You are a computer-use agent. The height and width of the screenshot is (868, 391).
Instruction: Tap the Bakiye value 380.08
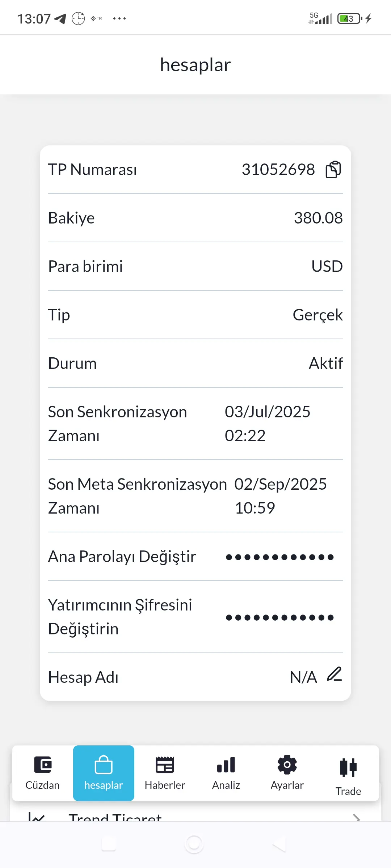tap(318, 218)
